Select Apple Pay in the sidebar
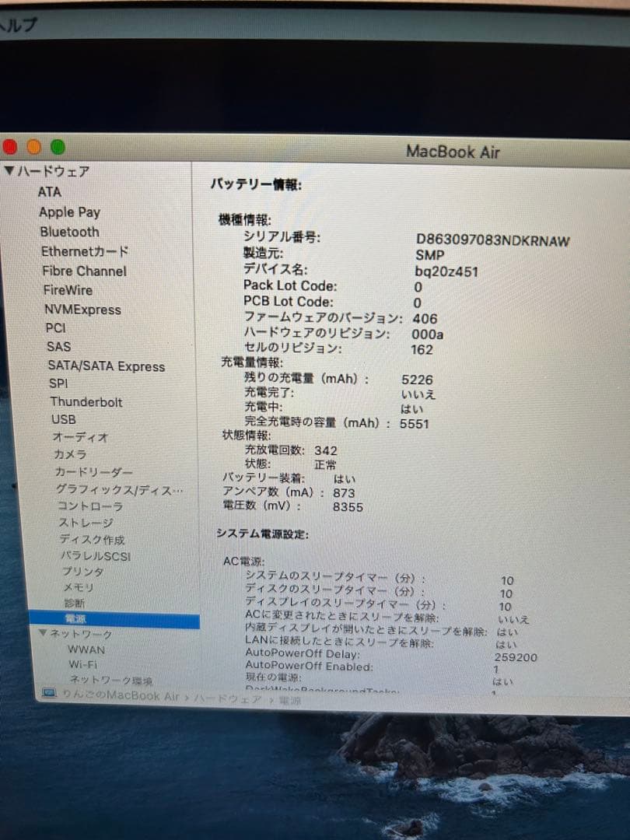Screen dimensions: 630x840 [69, 212]
